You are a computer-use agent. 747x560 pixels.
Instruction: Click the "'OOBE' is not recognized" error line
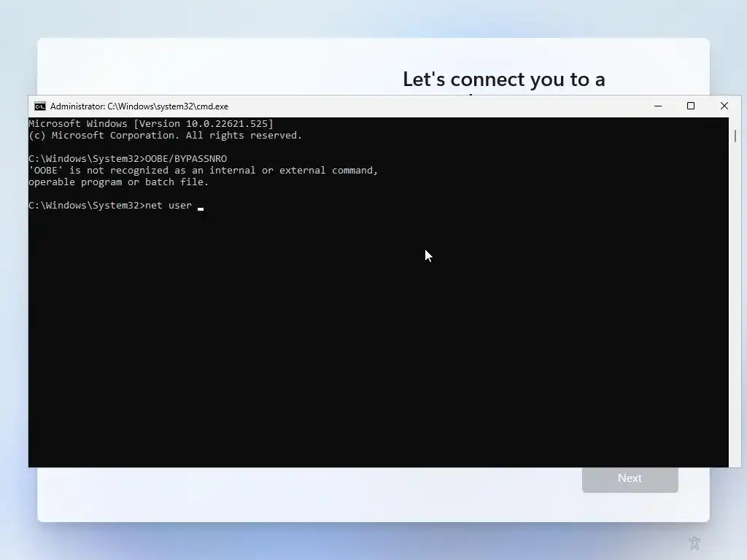(x=204, y=171)
